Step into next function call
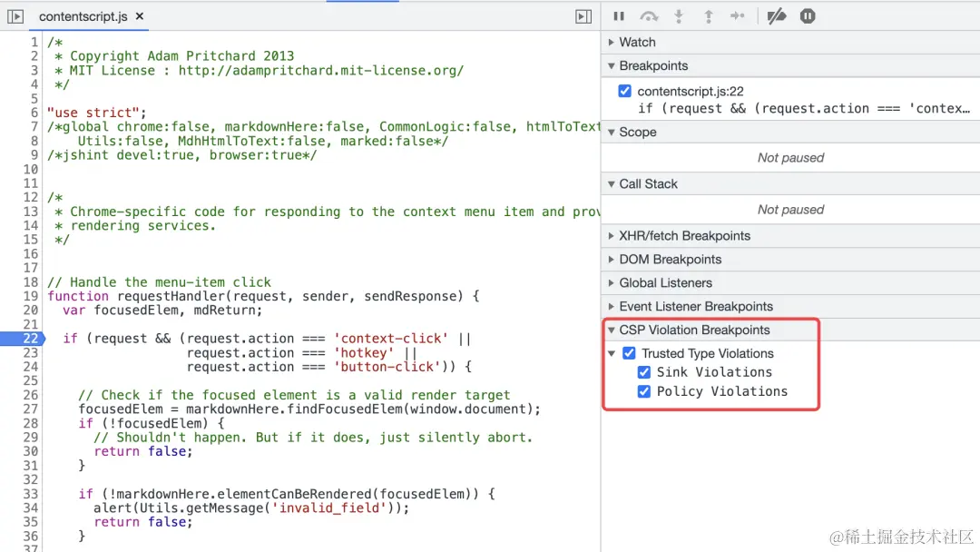 [679, 16]
